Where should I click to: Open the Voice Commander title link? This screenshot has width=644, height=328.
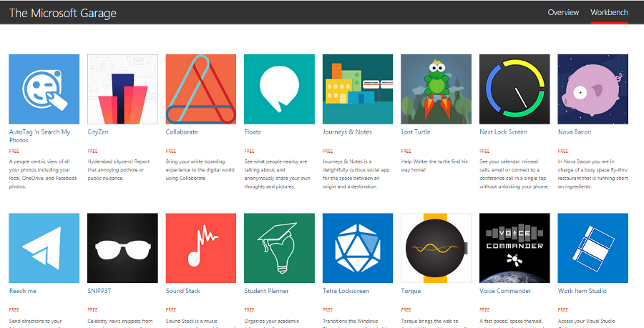[505, 291]
